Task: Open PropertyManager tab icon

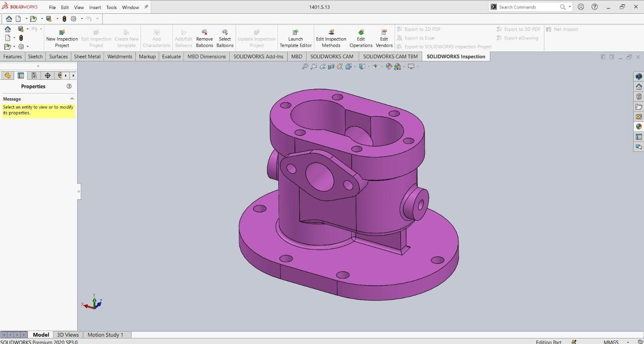Action: 21,75
